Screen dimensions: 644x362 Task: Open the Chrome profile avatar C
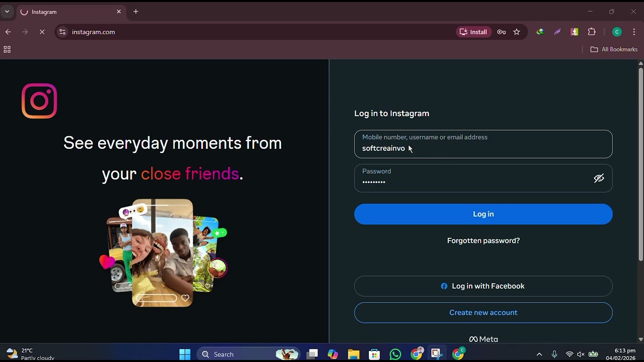pos(617,32)
